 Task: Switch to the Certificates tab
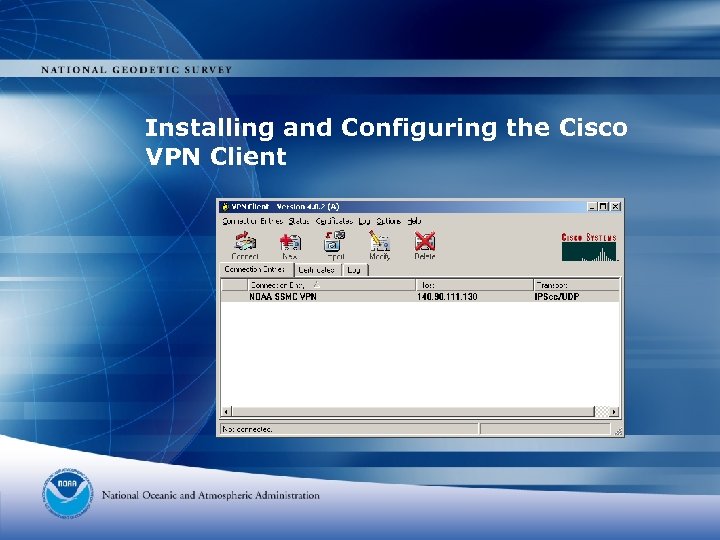(x=318, y=270)
